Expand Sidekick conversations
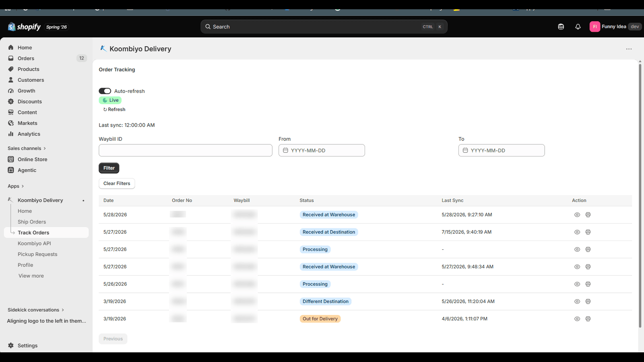The image size is (644, 362). 36,310
